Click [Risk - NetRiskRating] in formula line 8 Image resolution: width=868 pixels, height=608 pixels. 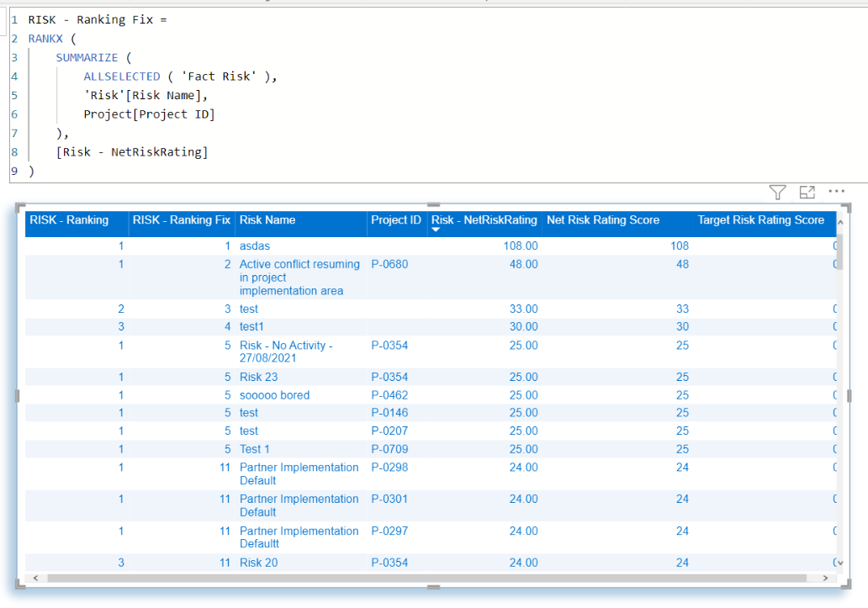click(x=132, y=151)
